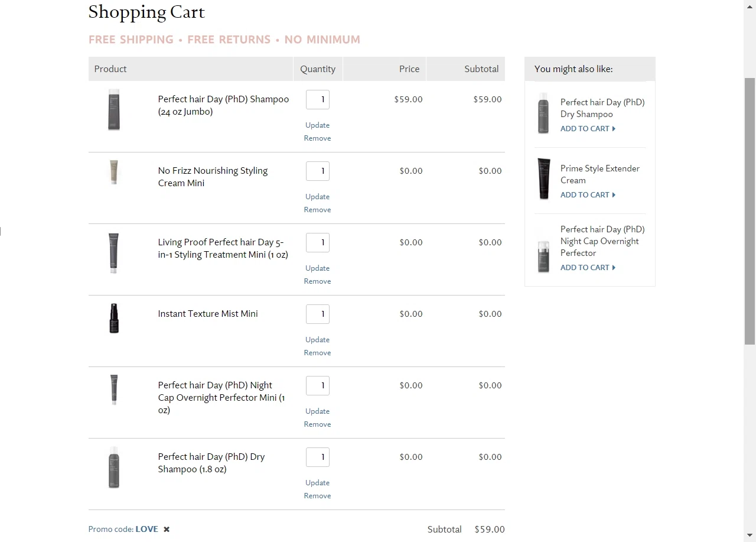756x542 pixels.
Task: Open Instant Texture Mist Mini thumbnail
Action: (114, 318)
